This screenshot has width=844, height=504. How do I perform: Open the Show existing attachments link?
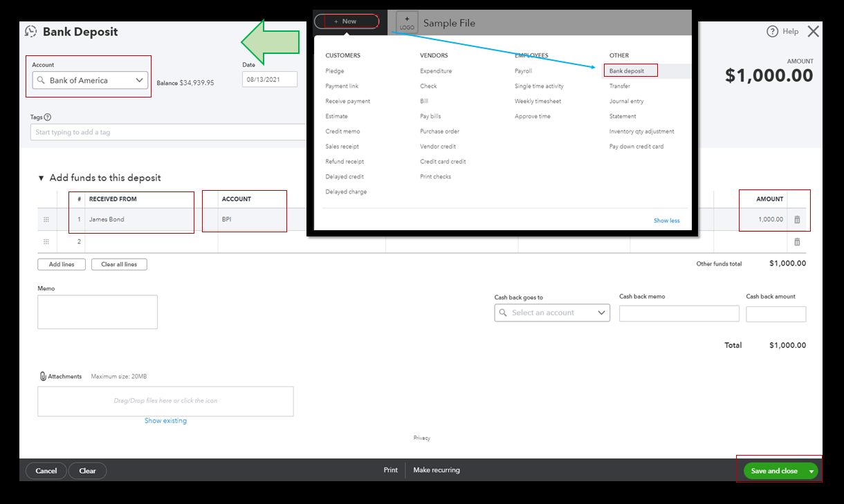(x=165, y=420)
